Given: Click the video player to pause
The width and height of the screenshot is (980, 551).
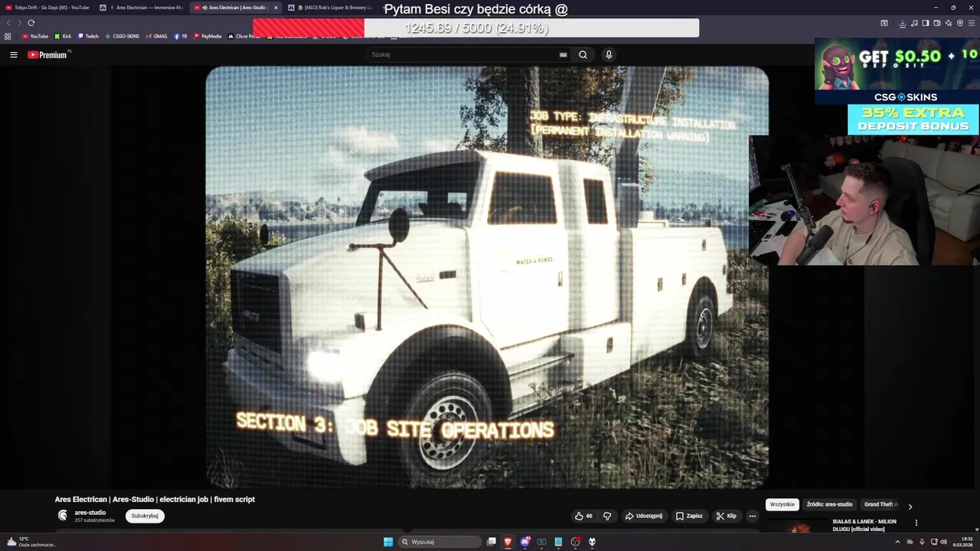Looking at the screenshot, I should (x=487, y=277).
